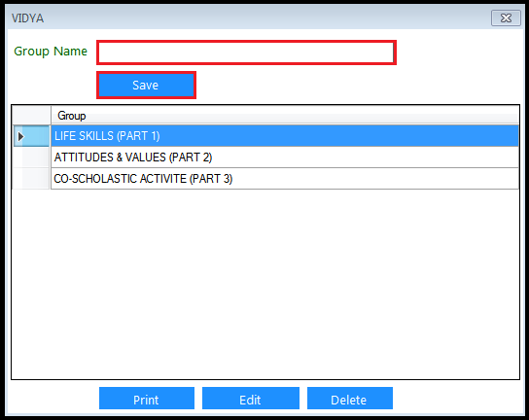The width and height of the screenshot is (529, 420).
Task: Click the top-left grid corner cell
Action: coord(31,116)
